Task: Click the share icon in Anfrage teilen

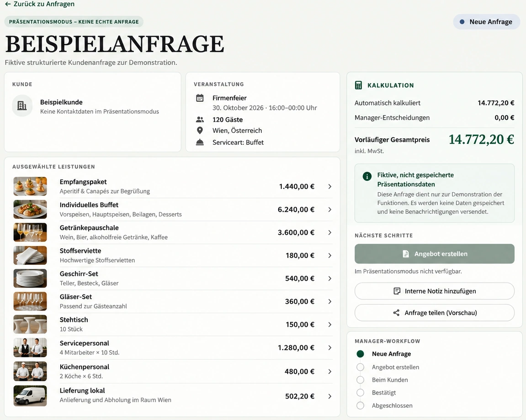Action: 396,313
